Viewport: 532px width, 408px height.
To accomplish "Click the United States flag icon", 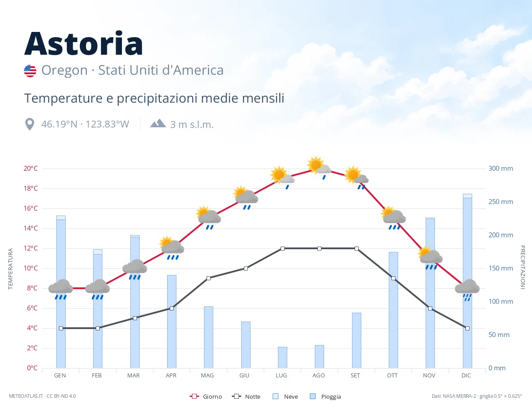I will click(x=30, y=71).
